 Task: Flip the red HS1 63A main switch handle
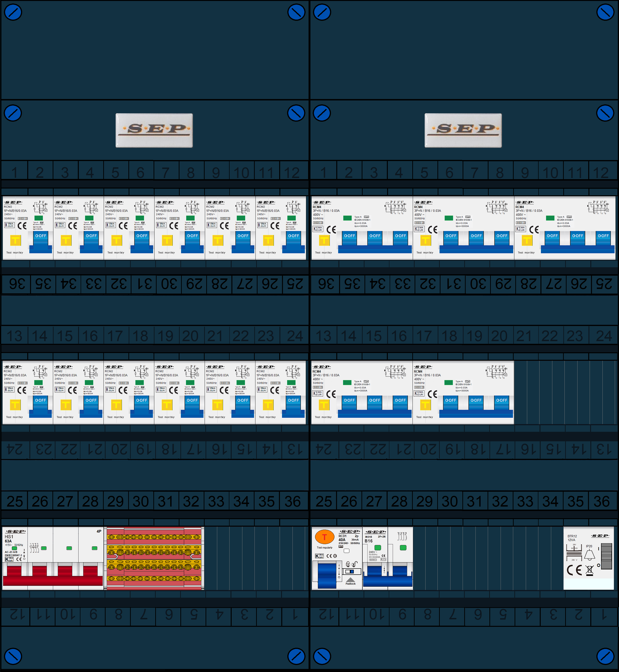(x=53, y=576)
